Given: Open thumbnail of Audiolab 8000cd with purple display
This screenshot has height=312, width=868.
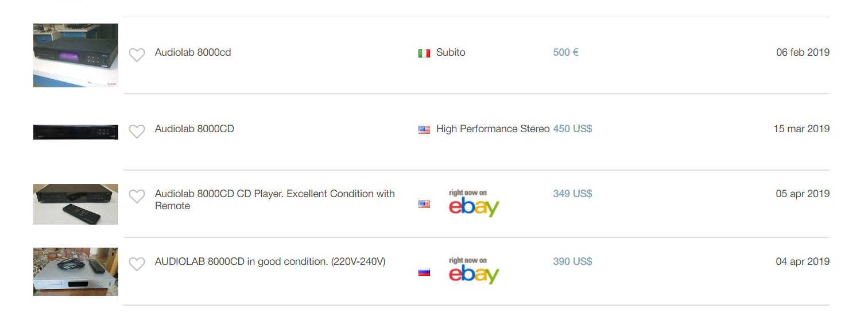Looking at the screenshot, I should [x=76, y=55].
